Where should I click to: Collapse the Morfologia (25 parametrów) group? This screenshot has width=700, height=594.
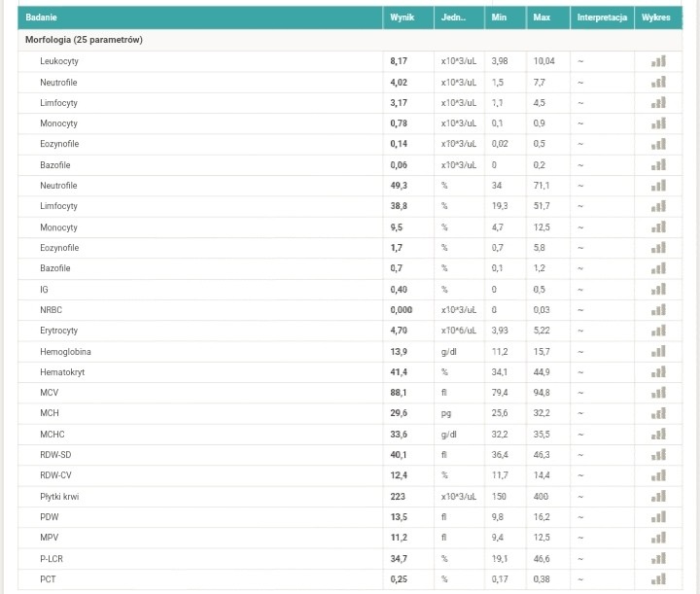[84, 40]
